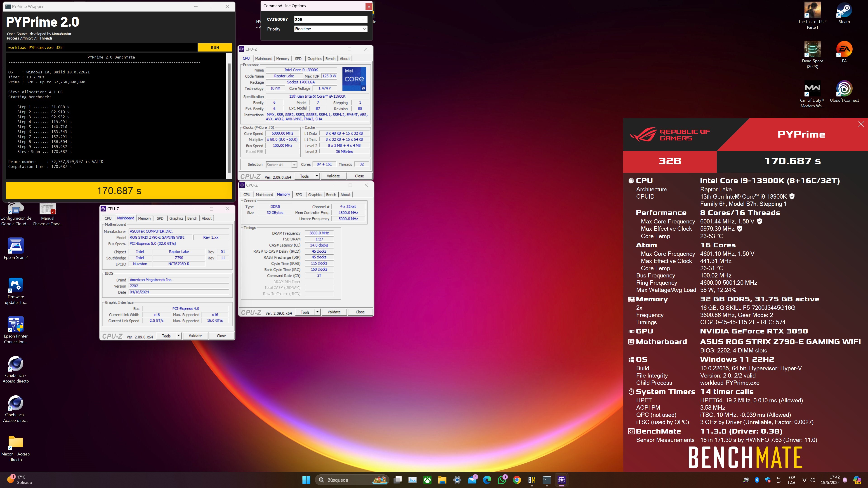Open the EA app desktop icon

click(x=844, y=52)
